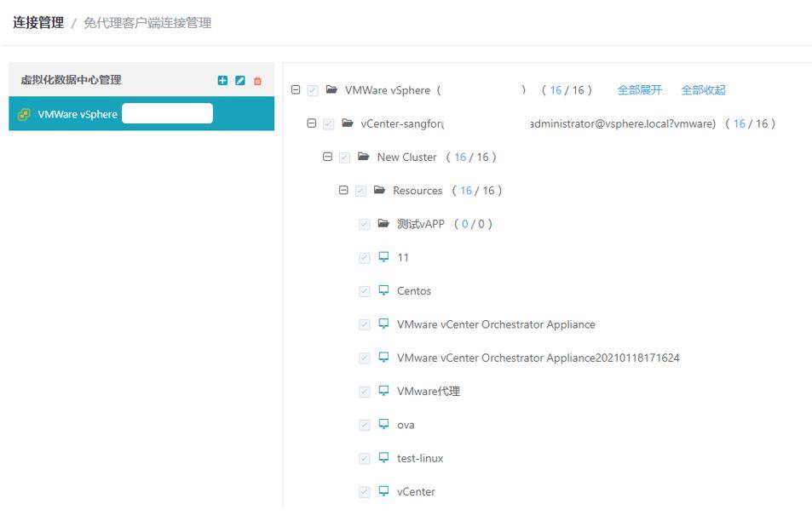Toggle checkbox for 测试vAPP folder
812x527 pixels.
(x=365, y=224)
